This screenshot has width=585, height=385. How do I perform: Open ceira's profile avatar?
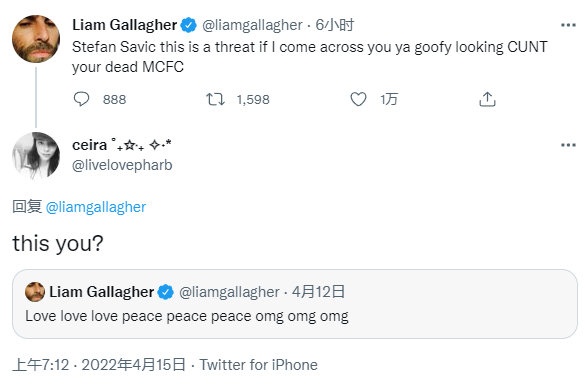36,156
